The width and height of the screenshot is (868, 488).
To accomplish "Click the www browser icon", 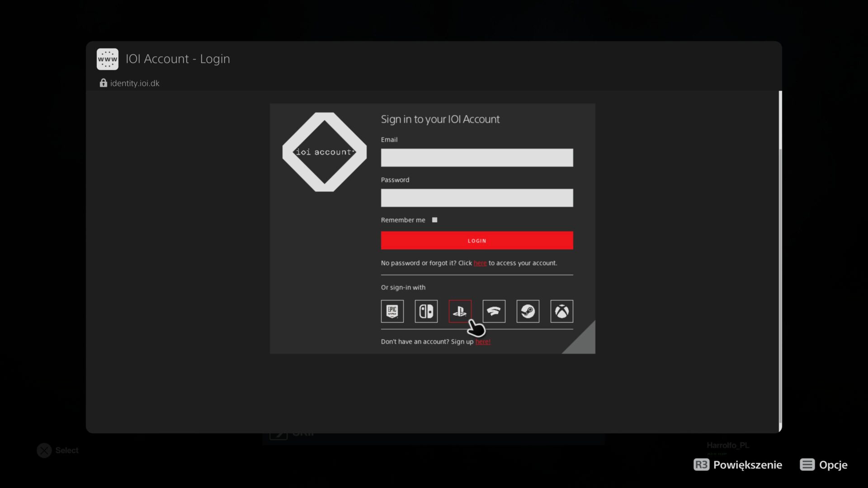I will click(108, 59).
